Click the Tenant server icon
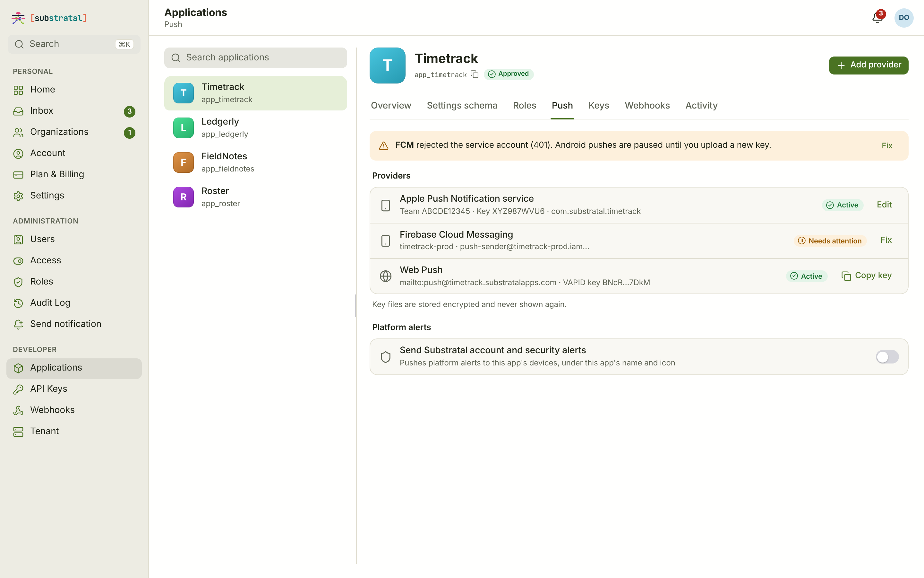 click(18, 432)
